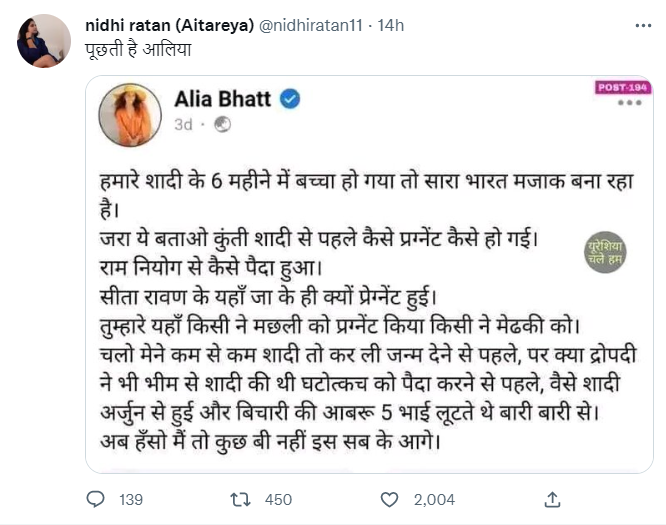Screen dimensions: 666x525
Task: Click the round green watermark badge
Action: 605,251
